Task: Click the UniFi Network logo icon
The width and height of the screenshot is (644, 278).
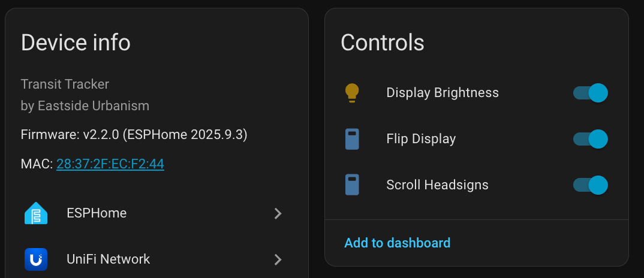Action: tap(36, 259)
